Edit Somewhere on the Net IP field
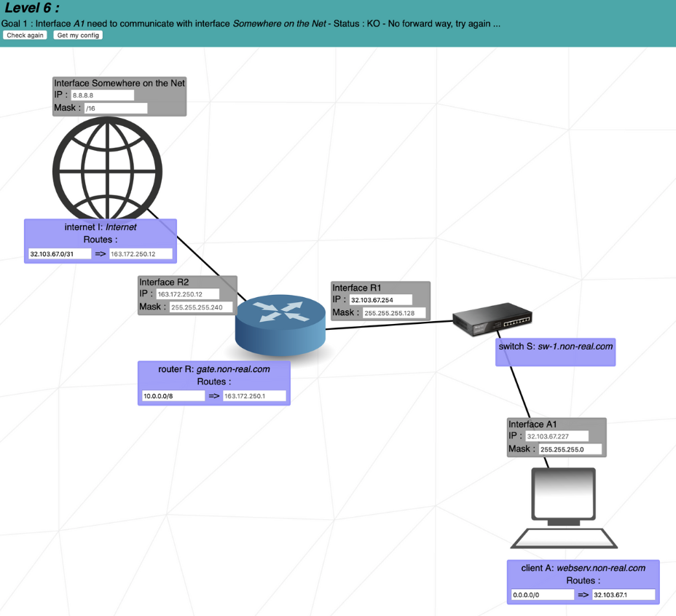Viewport: 676px width, 616px height. [x=103, y=95]
